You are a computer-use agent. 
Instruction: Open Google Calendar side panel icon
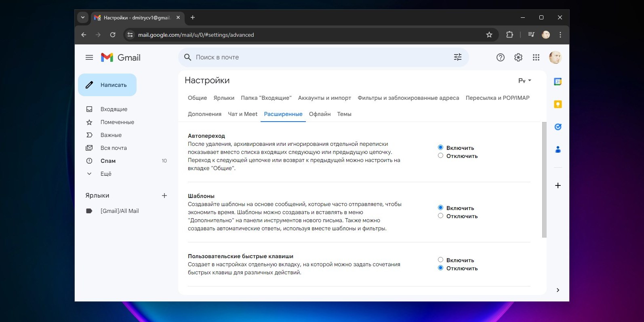558,82
